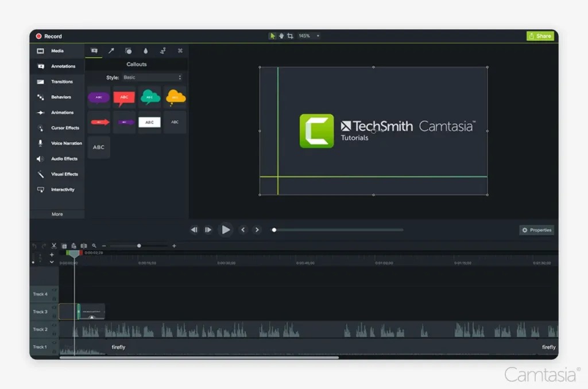Click the Play button
Image resolution: width=588 pixels, height=389 pixels.
click(x=225, y=229)
